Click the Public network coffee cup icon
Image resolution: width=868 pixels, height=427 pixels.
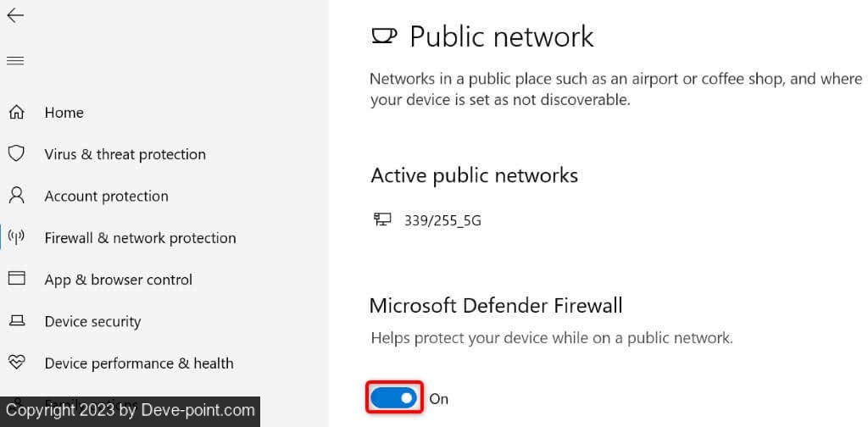384,36
